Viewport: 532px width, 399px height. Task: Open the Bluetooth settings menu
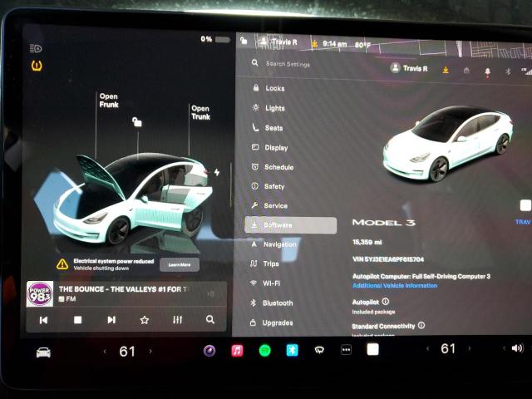[271, 303]
